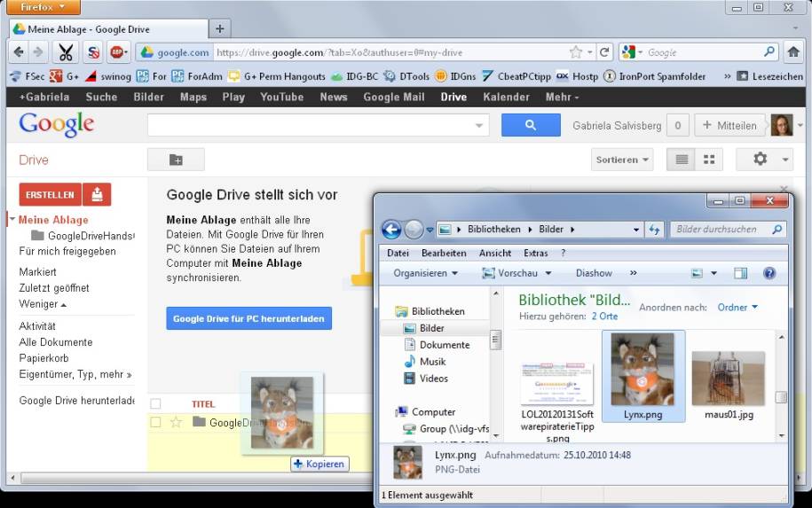812x508 pixels.
Task: Click the Firefox URL address field
Action: (x=390, y=52)
